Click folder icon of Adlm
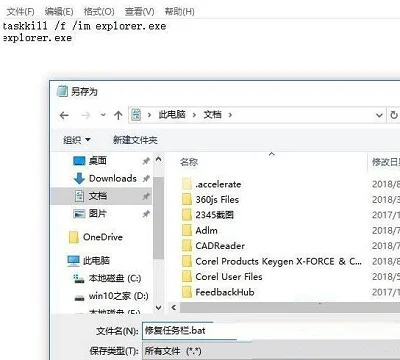 click(187, 231)
